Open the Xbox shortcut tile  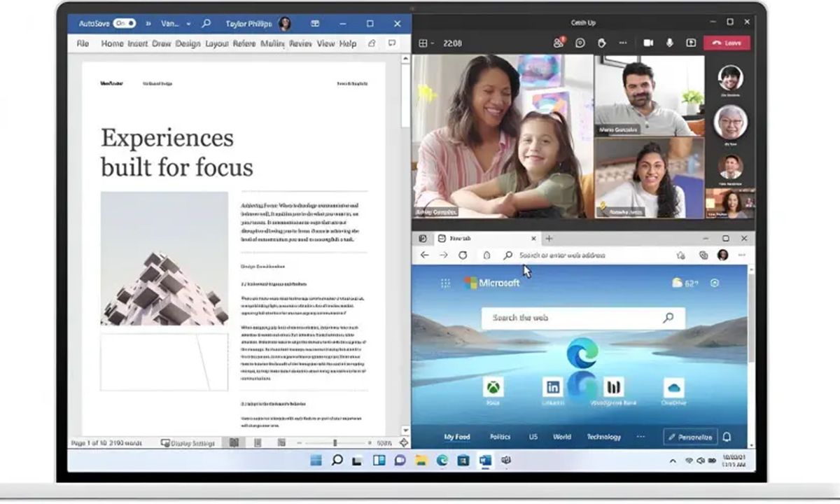tap(493, 387)
